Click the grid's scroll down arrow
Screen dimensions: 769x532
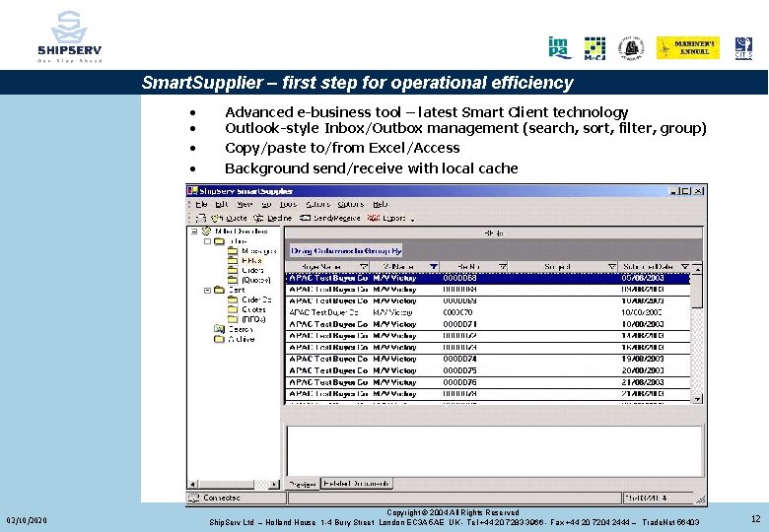pos(697,399)
